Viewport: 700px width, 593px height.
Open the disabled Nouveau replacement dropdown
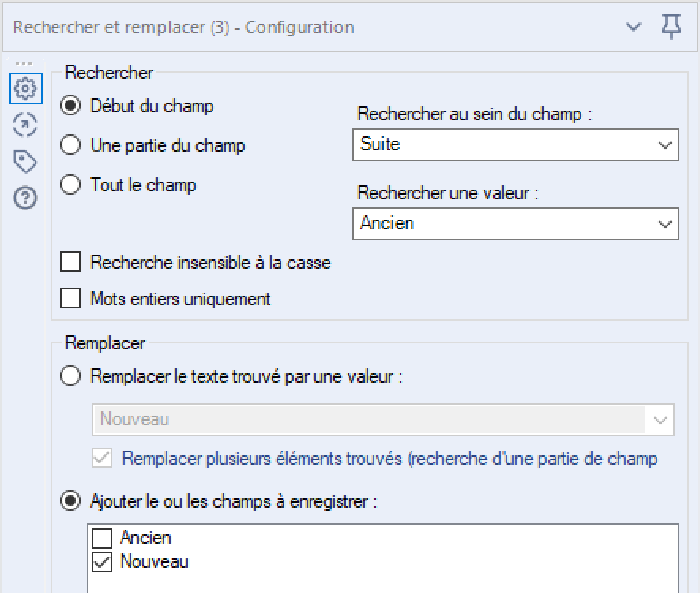tap(382, 420)
